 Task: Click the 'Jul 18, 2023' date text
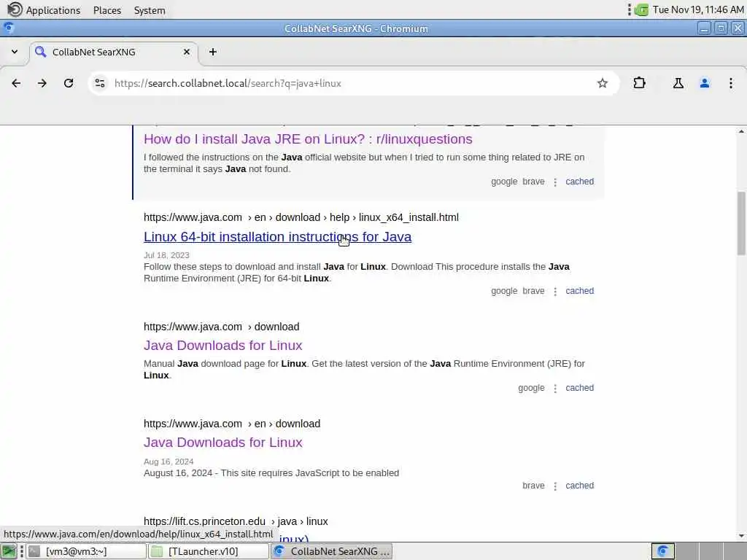click(x=166, y=255)
